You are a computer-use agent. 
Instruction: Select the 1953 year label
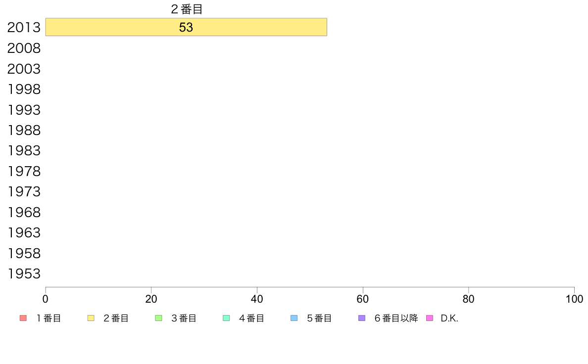pyautogui.click(x=24, y=274)
